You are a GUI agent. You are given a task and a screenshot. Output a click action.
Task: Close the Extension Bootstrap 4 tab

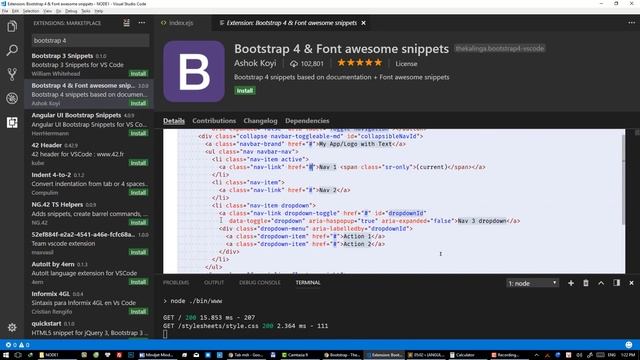click(363, 23)
